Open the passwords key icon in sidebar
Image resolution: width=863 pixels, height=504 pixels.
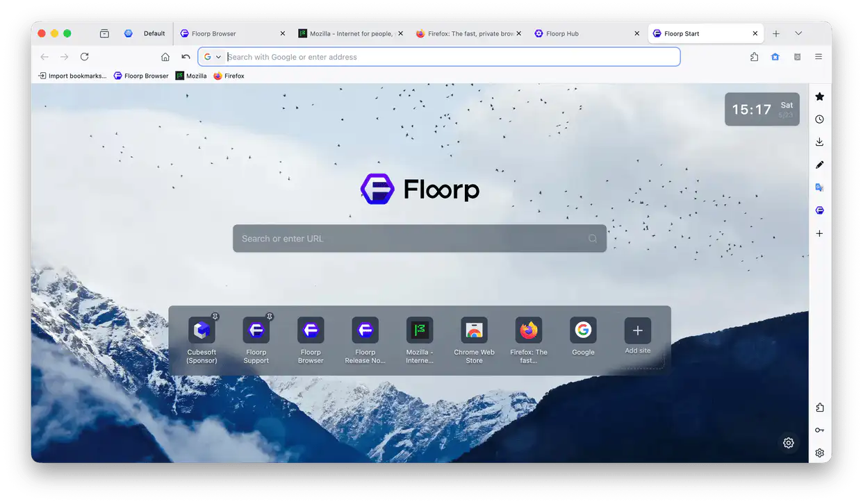click(820, 430)
